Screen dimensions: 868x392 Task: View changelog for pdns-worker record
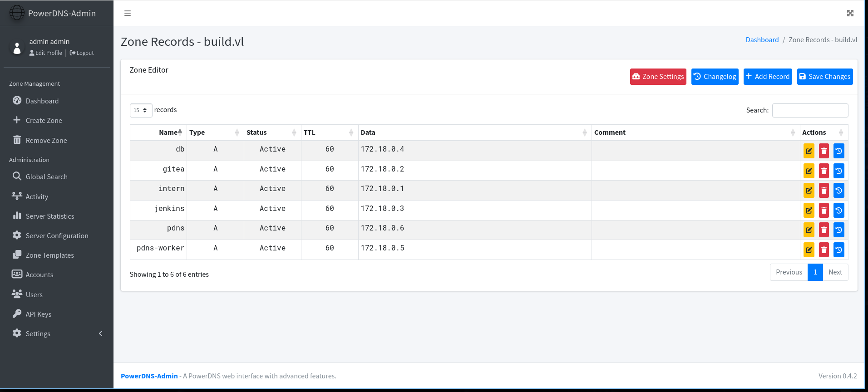click(x=839, y=250)
